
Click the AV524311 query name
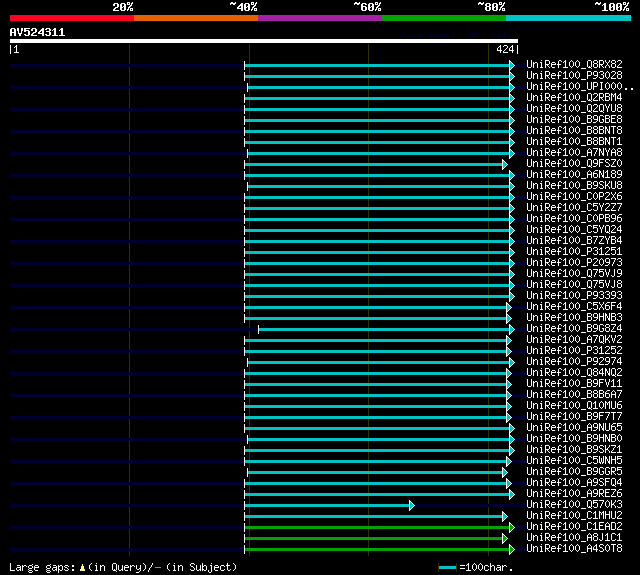37,32
